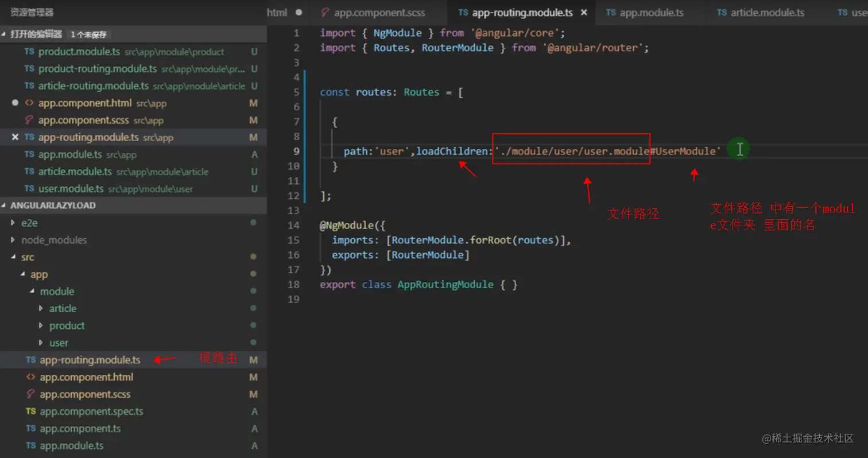Close the app-routing.module.ts editor tab
Screen dimensions: 868x458
[584, 12]
